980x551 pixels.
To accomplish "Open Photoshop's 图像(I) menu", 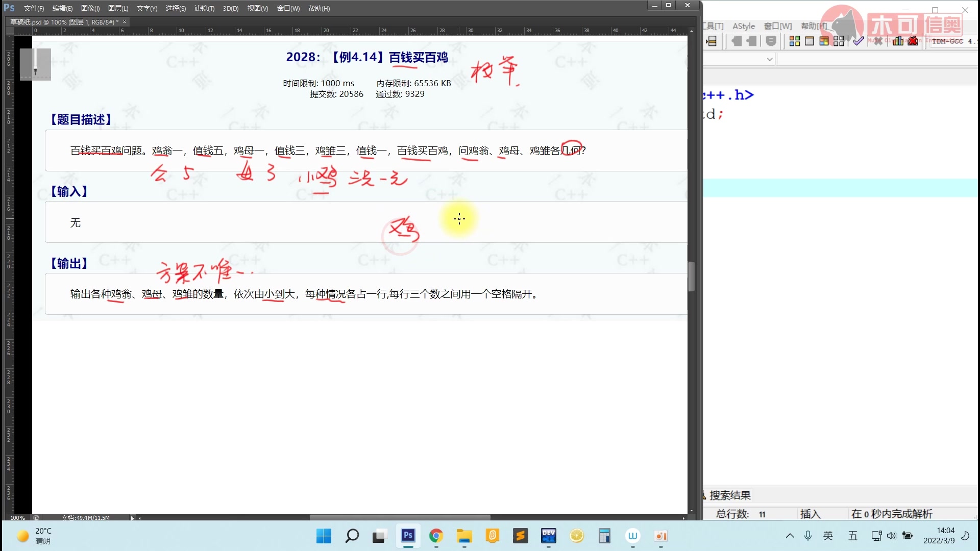I will click(x=90, y=8).
